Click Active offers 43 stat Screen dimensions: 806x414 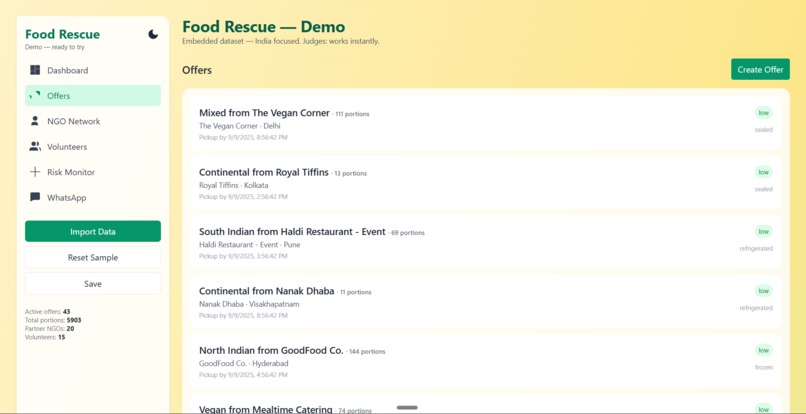tap(47, 312)
